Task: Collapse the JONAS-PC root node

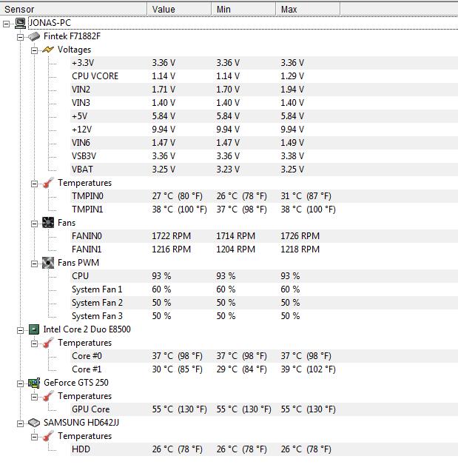Action: (6, 24)
